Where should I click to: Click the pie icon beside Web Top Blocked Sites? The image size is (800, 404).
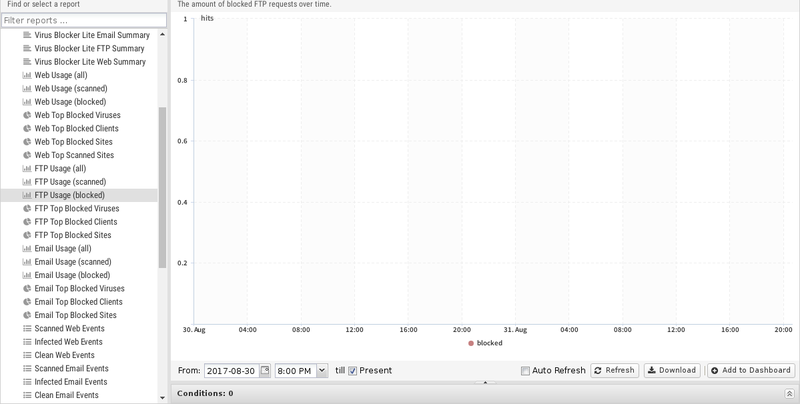tap(27, 142)
